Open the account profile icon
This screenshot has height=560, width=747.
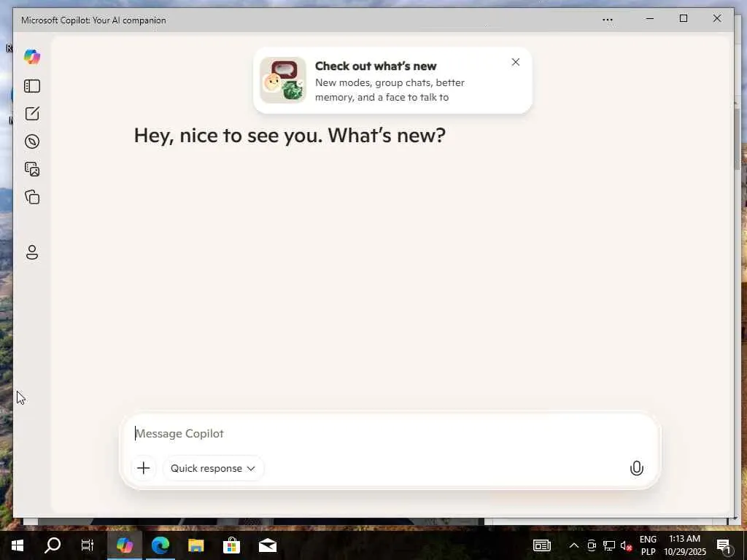click(x=32, y=252)
